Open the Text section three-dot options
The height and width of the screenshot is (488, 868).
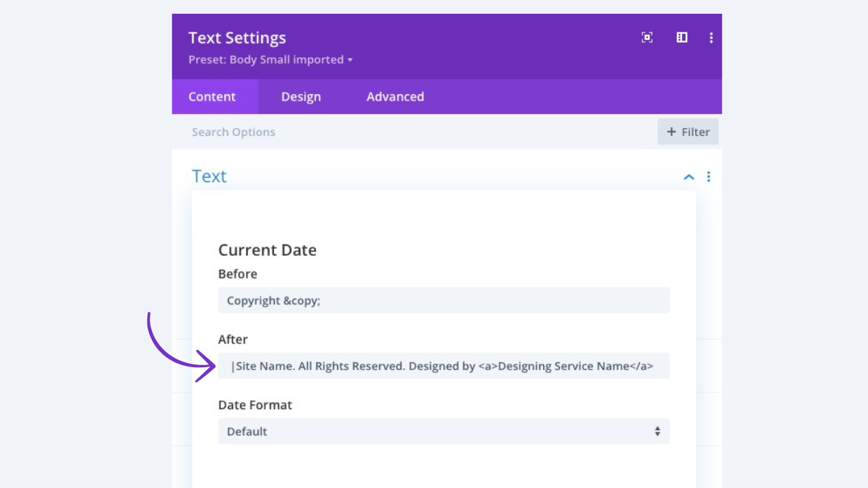point(708,176)
